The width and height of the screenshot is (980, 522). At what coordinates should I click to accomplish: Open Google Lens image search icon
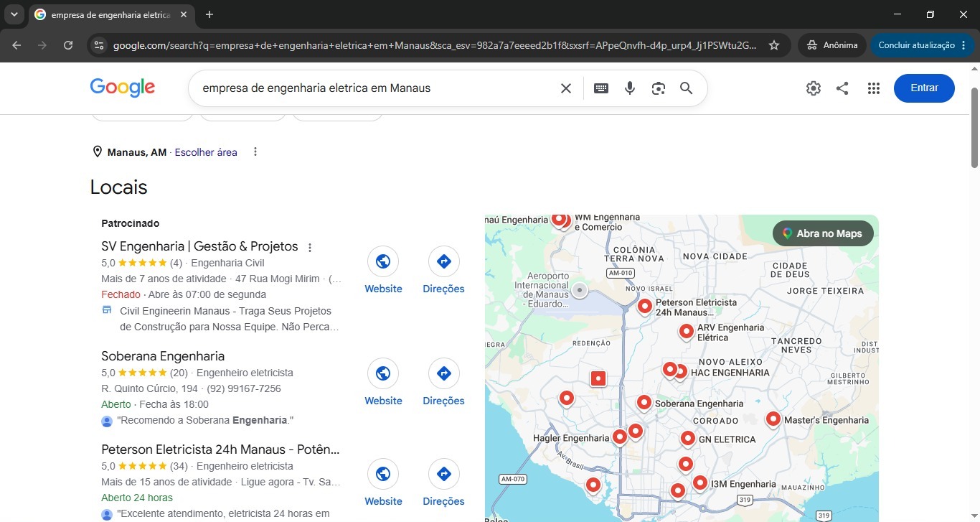[x=659, y=88]
